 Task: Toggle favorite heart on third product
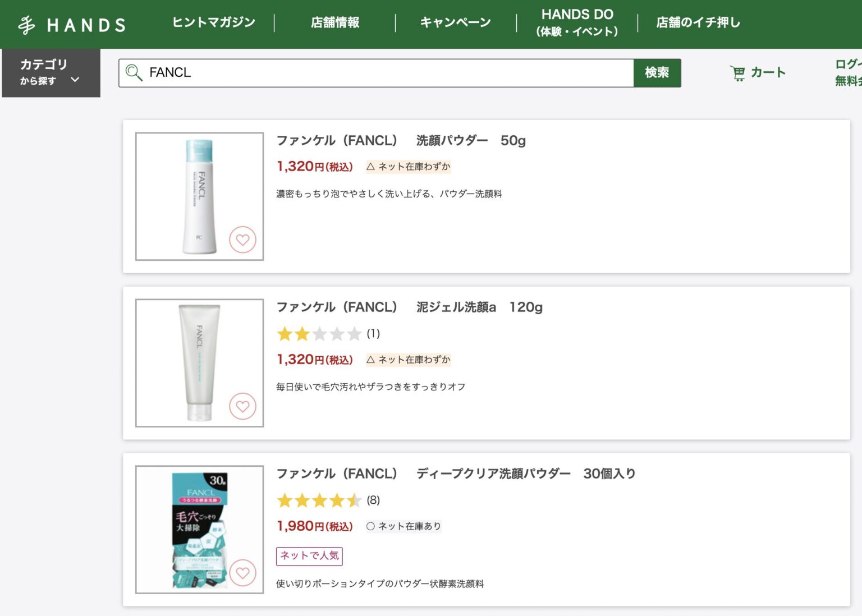click(243, 573)
